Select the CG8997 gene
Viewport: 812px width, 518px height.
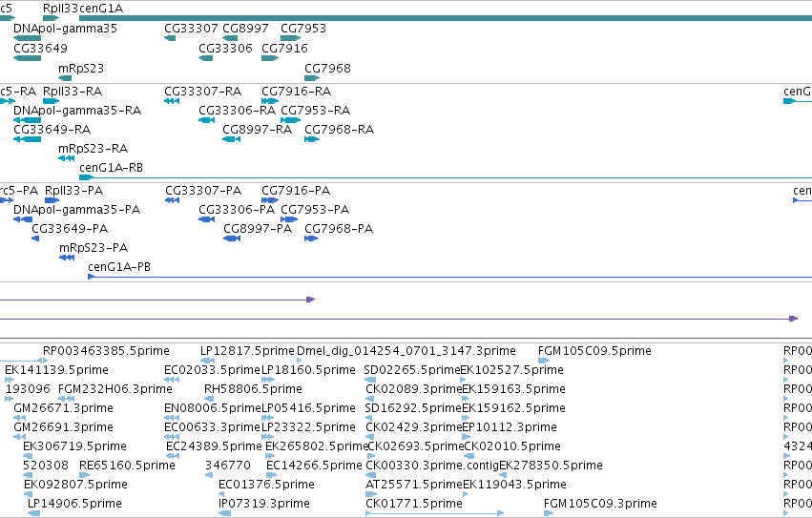tap(230, 38)
